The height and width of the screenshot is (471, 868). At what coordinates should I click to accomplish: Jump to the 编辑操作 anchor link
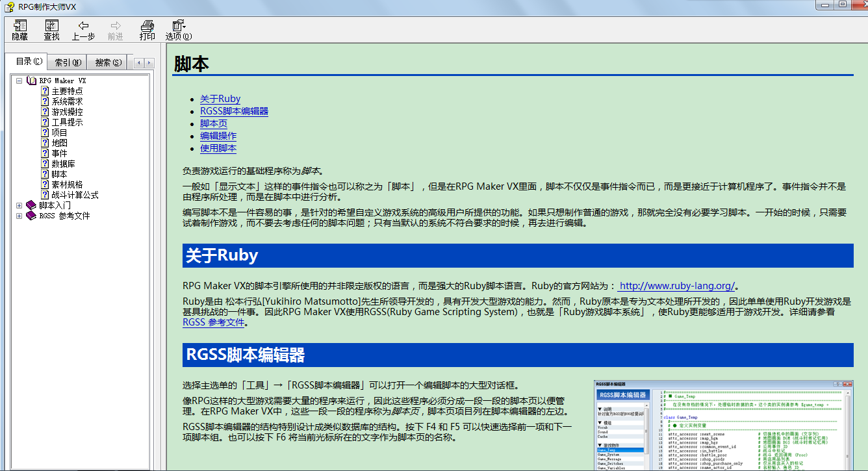tap(218, 136)
